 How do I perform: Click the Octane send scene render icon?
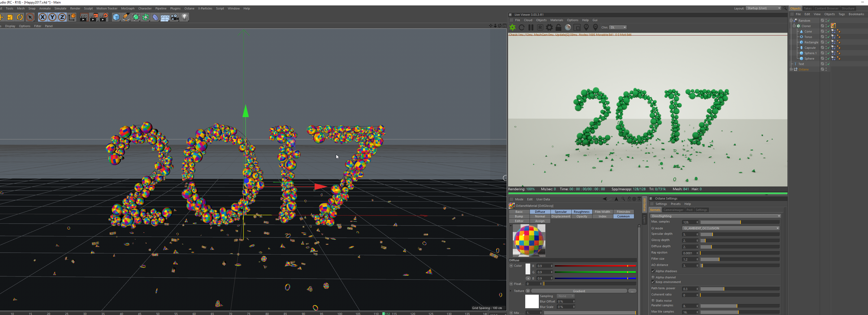tap(513, 28)
